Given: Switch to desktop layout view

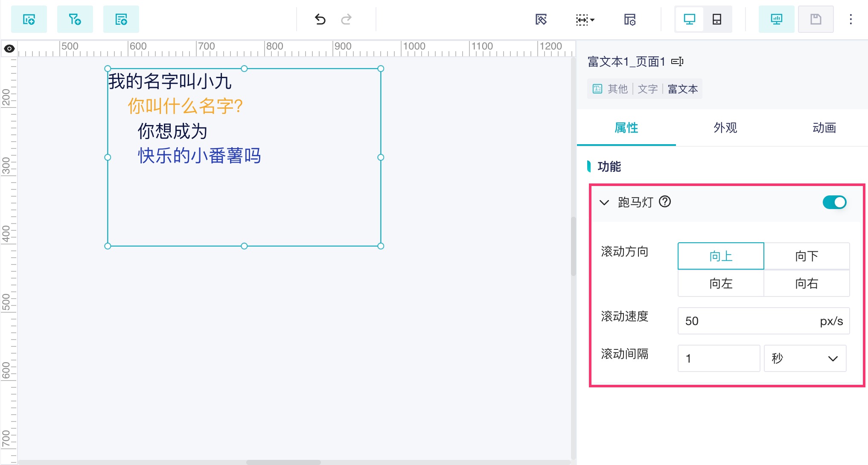Looking at the screenshot, I should click(689, 19).
